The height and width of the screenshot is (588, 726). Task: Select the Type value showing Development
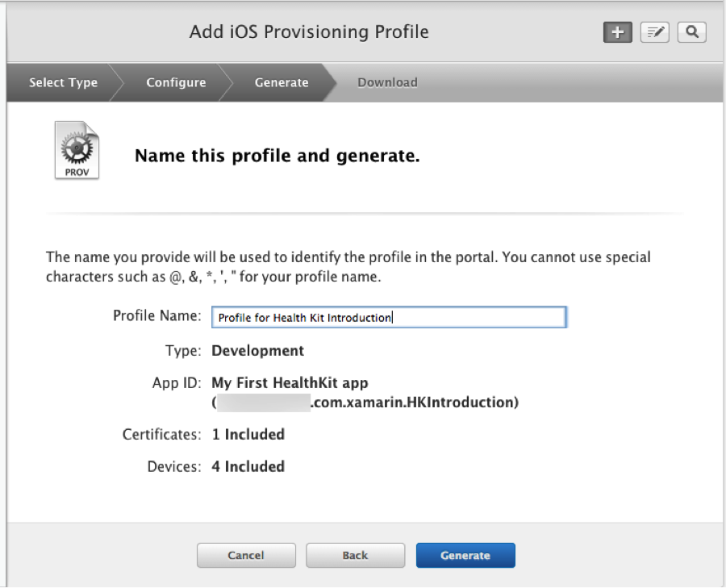[257, 351]
